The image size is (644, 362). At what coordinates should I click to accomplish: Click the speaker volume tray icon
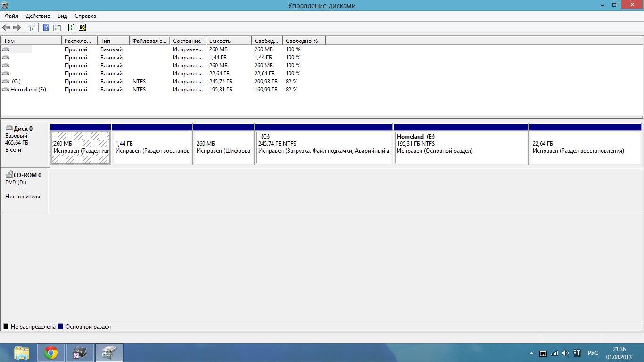566,353
